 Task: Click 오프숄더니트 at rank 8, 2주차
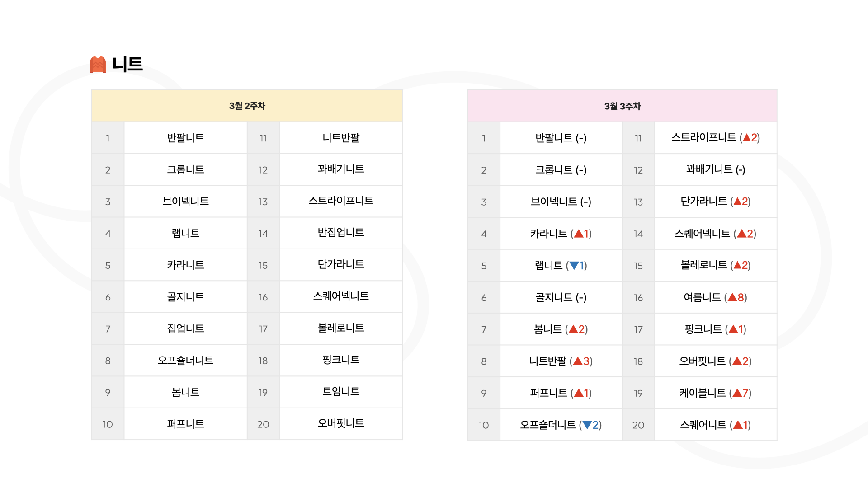(x=185, y=361)
